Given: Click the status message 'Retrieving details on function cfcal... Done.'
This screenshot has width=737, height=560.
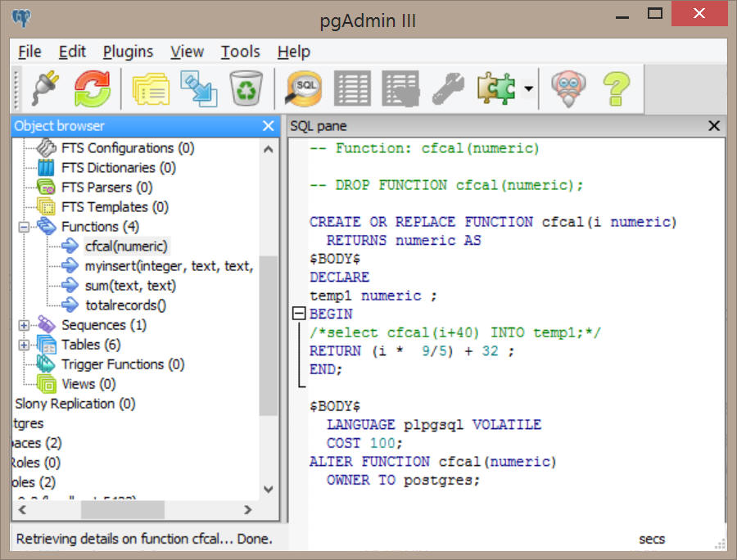Looking at the screenshot, I should pos(145,539).
